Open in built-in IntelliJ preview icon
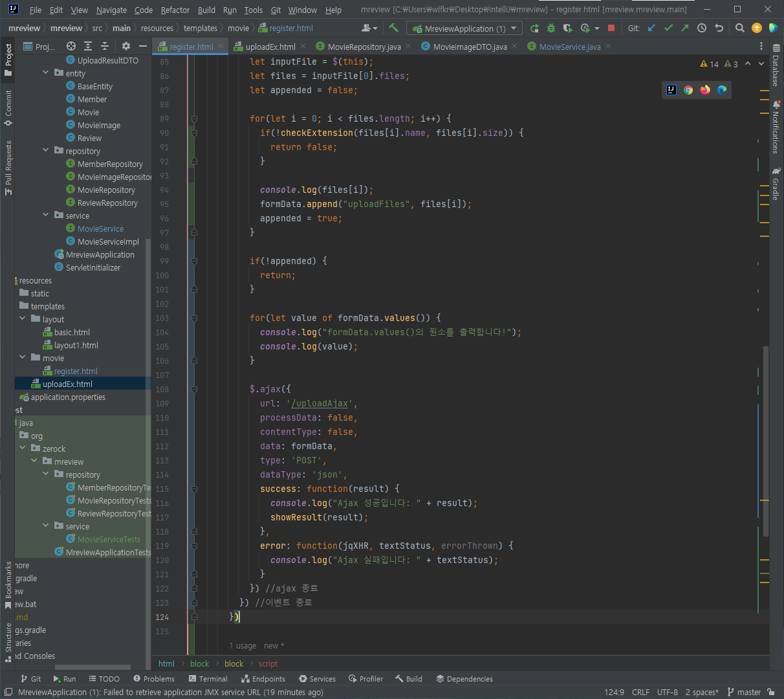784x699 pixels. tap(671, 90)
